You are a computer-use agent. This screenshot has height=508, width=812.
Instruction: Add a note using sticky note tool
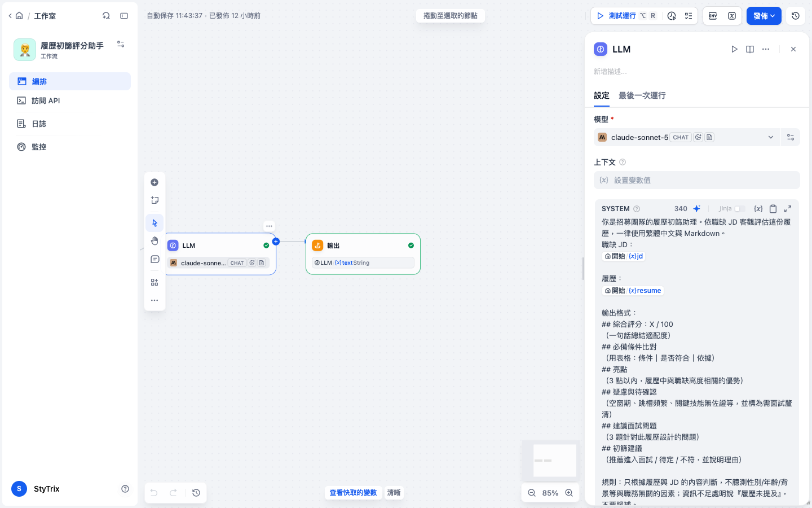click(x=155, y=200)
